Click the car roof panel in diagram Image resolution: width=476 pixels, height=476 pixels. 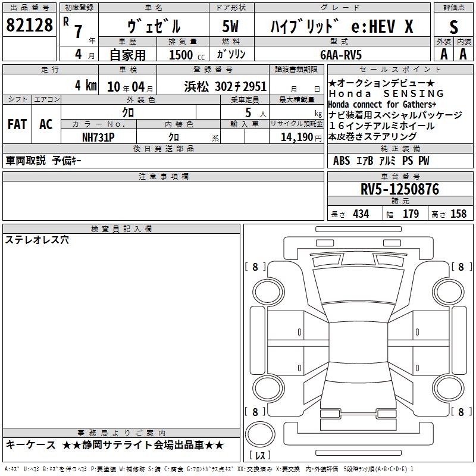tap(358, 343)
